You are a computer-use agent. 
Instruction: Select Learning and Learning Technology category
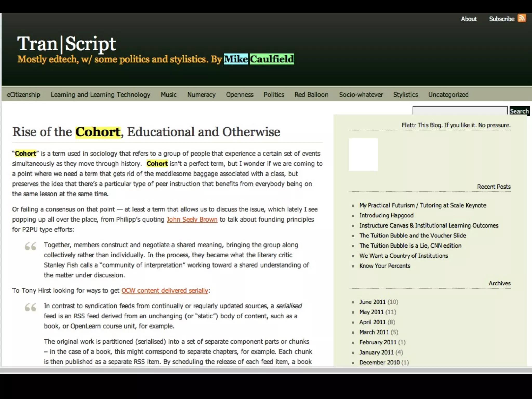coord(101,95)
